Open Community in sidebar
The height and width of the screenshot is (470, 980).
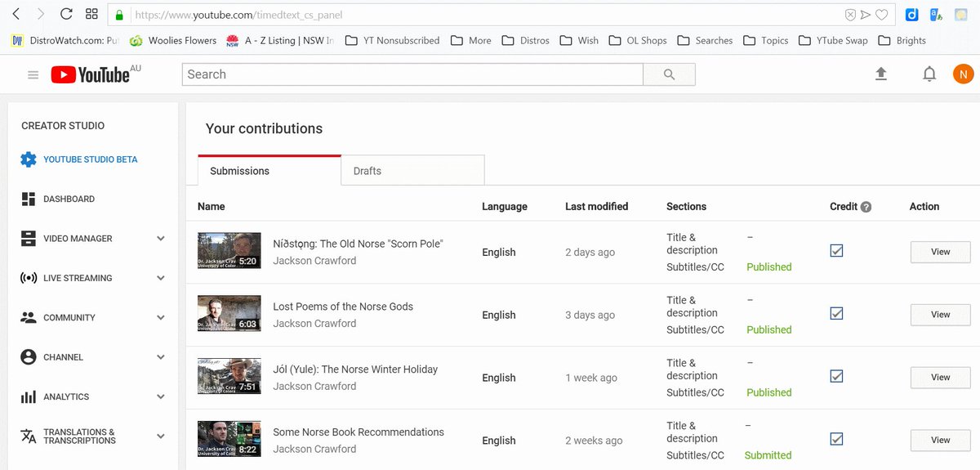point(58,317)
